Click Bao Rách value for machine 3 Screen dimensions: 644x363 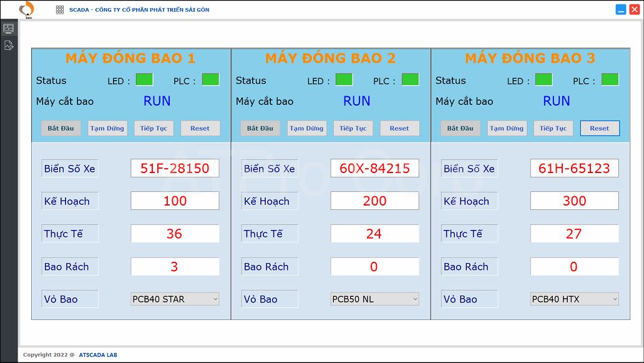pos(574,266)
